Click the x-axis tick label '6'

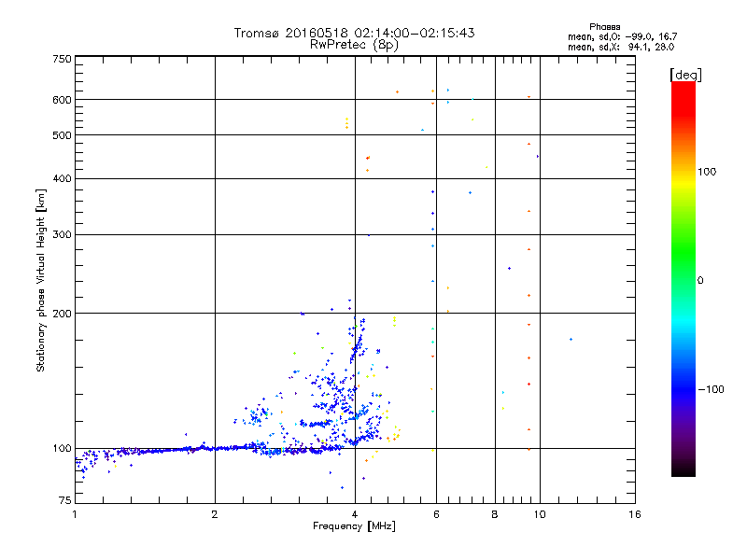[436, 514]
